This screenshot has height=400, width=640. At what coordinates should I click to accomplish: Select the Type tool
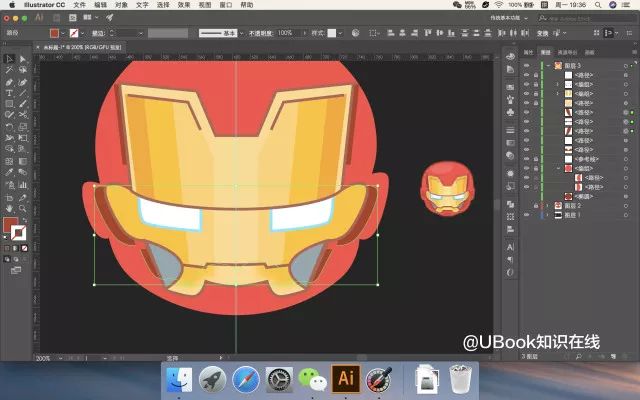(x=9, y=93)
